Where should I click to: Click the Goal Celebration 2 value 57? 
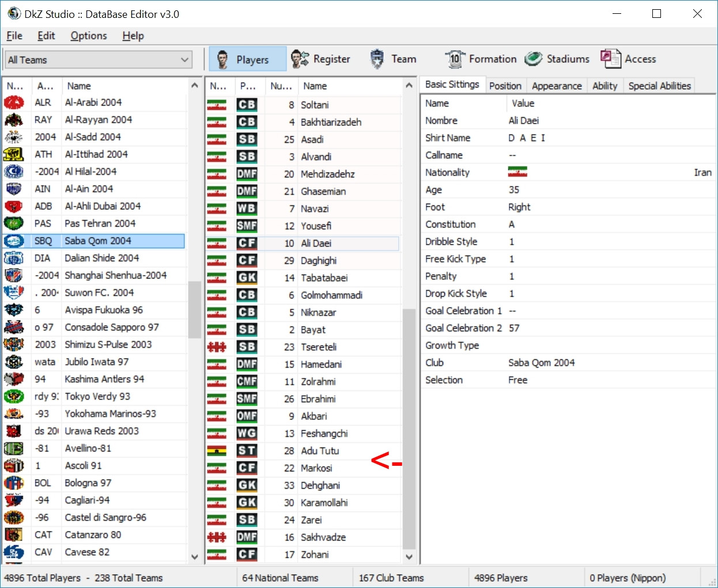pos(514,328)
